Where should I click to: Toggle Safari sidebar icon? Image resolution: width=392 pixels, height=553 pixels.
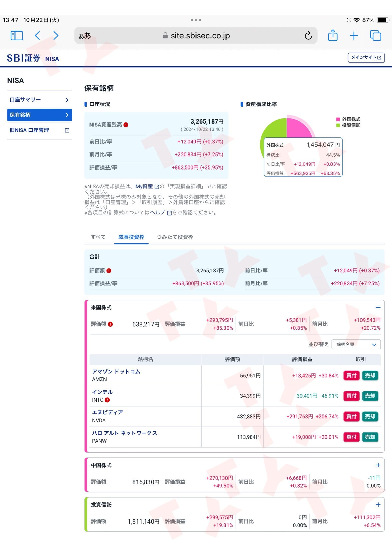[17, 36]
